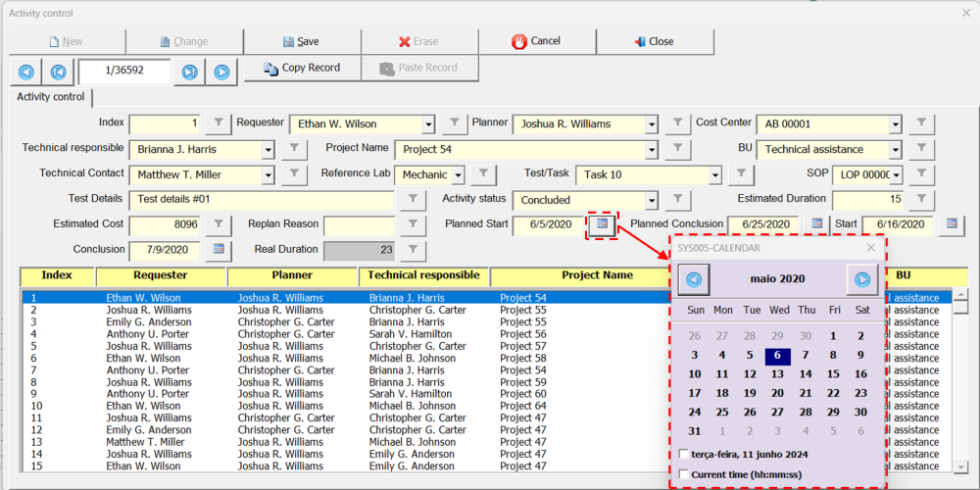This screenshot has height=490, width=980.
Task: Go to next record arrow button
Action: pos(221,73)
